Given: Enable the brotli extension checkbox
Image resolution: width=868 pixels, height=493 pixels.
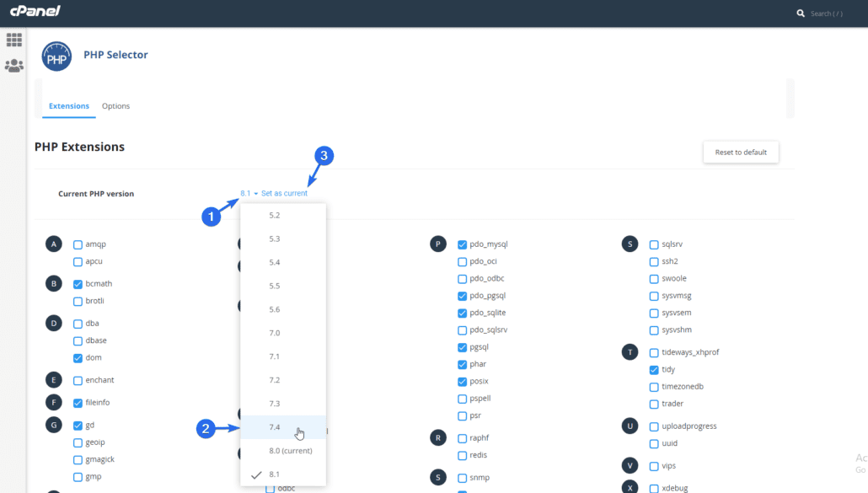Looking at the screenshot, I should click(78, 302).
